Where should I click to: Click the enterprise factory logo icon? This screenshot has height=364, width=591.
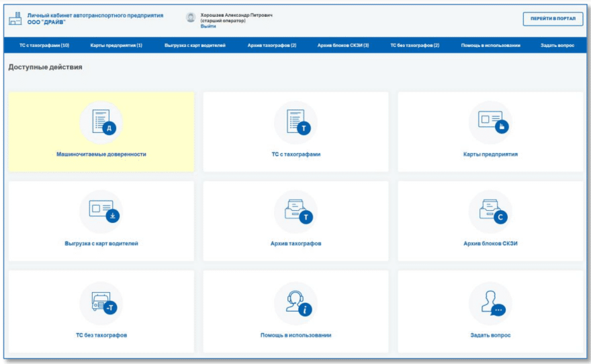(15, 19)
